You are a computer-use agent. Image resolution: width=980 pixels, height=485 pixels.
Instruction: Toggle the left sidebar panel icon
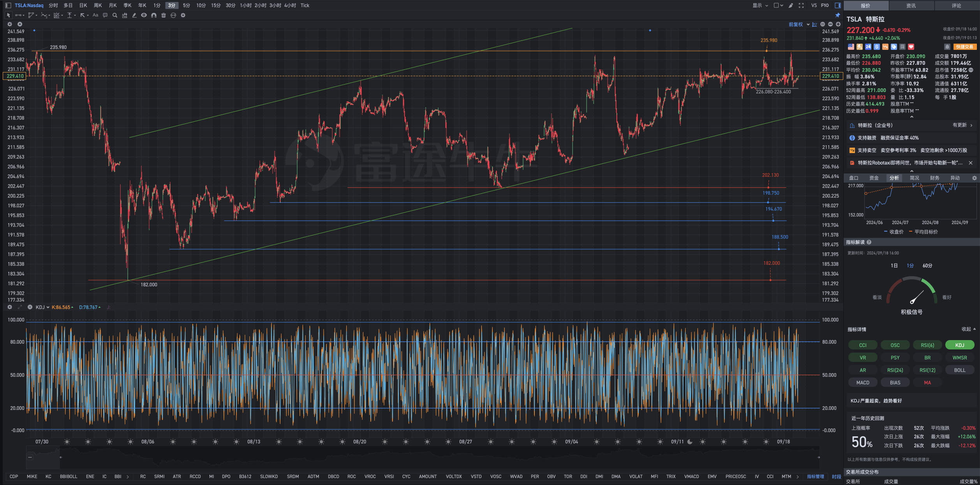(8, 5)
